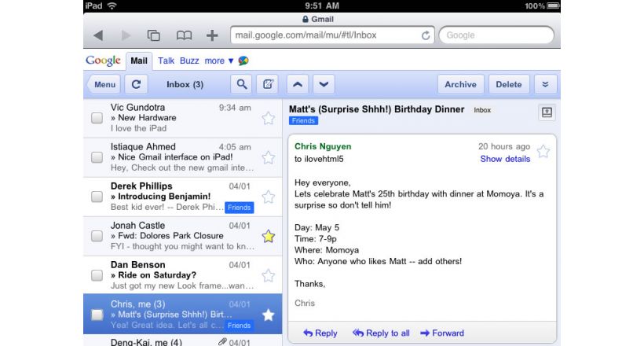Check the Chris, me conversation checkbox
644x346 pixels.
coord(97,315)
